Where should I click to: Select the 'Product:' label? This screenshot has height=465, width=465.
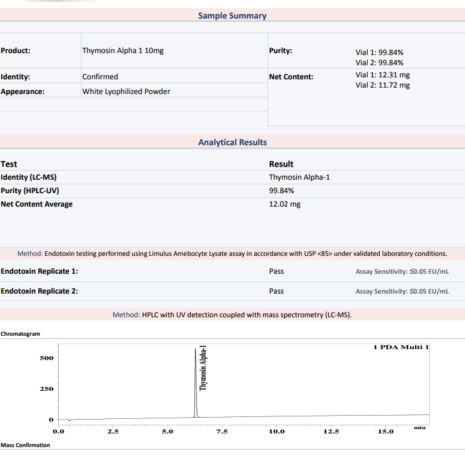point(15,51)
